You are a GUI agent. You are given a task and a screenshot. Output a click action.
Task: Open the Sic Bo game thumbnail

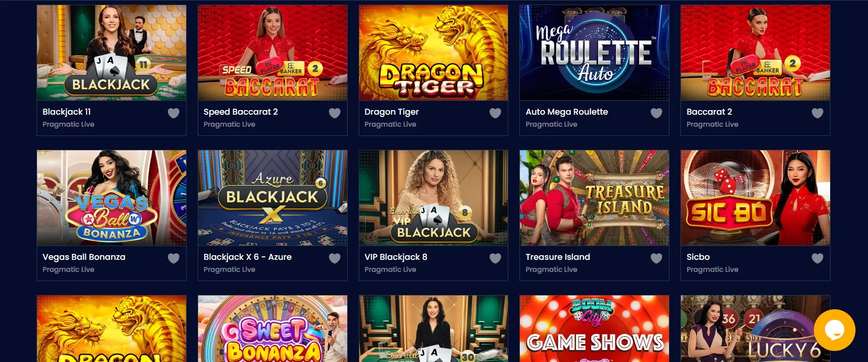[756, 198]
